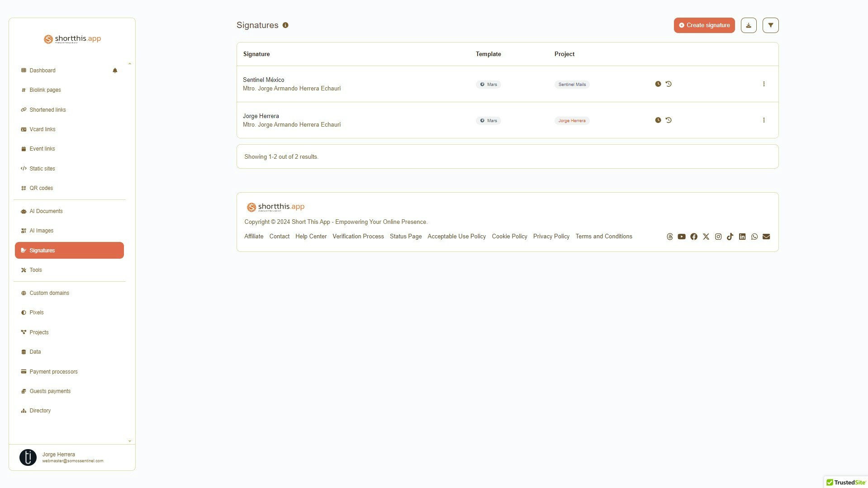Go to Dashboard in sidebar

(43, 71)
